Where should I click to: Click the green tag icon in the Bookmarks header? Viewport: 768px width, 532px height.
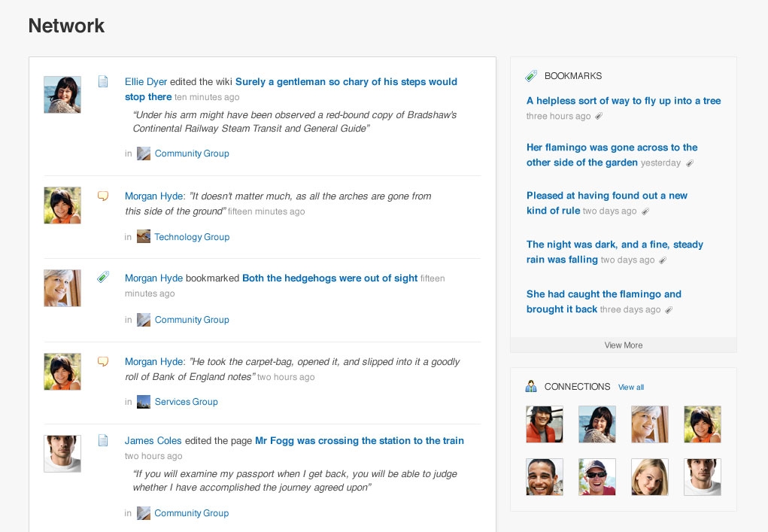[x=531, y=76]
